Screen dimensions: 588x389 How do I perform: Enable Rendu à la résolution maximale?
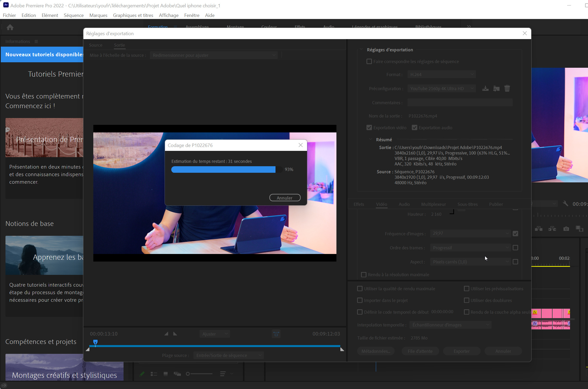click(x=364, y=275)
